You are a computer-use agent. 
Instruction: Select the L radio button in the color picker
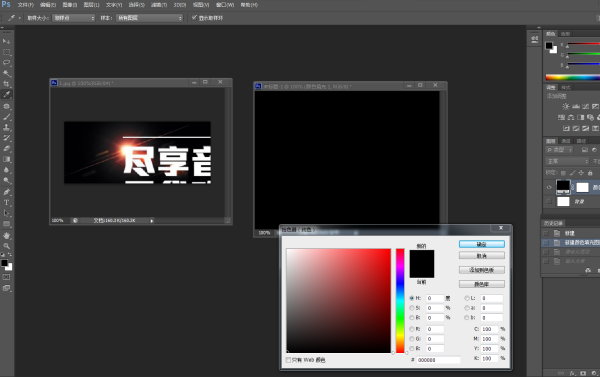(467, 298)
